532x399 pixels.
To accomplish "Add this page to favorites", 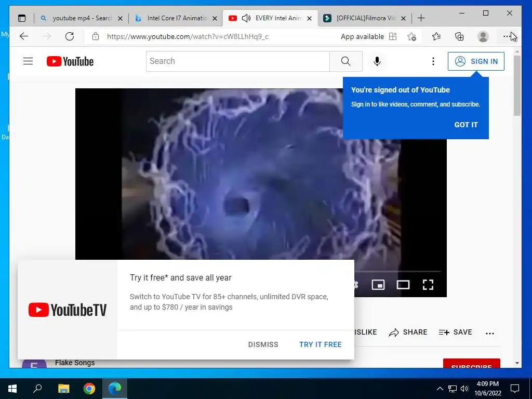I will point(411,36).
